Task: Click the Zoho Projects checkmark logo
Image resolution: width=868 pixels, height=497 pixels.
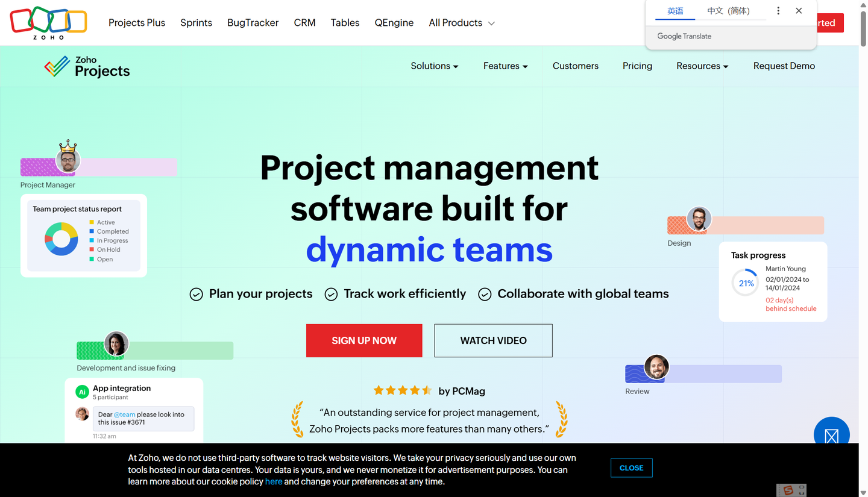Action: [58, 65]
